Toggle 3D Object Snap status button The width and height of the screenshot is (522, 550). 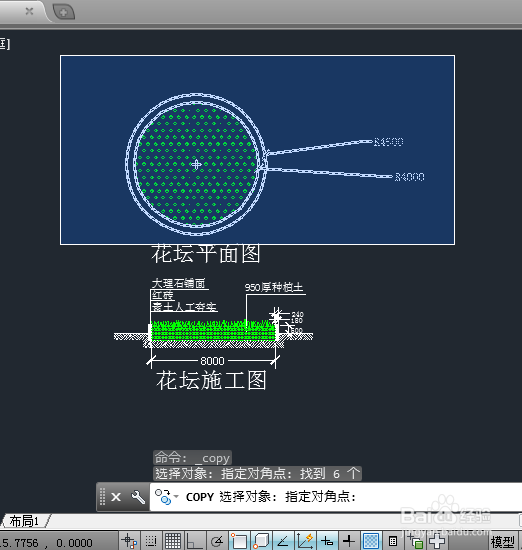261,541
